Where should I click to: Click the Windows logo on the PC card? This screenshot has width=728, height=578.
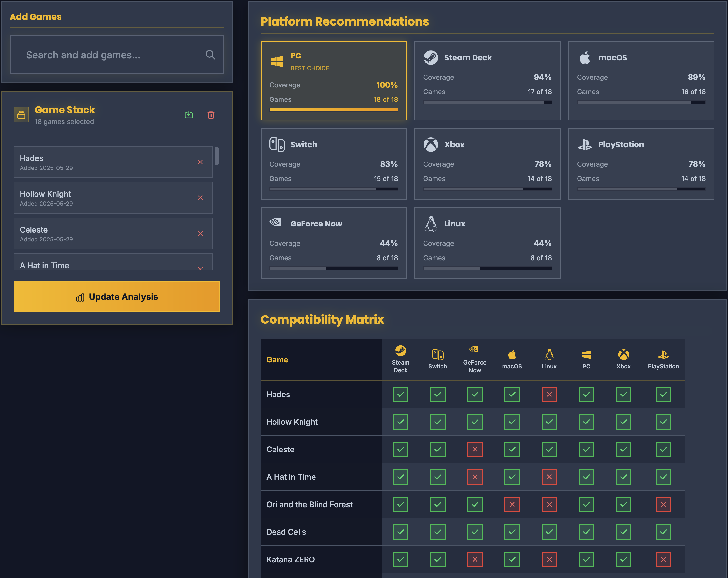tap(277, 62)
